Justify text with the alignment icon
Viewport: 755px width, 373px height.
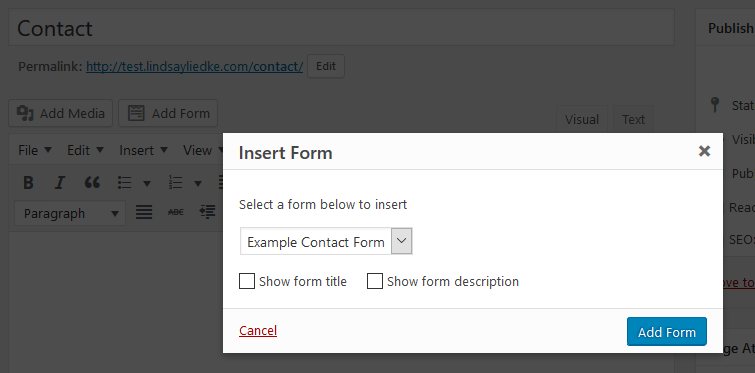(143, 212)
